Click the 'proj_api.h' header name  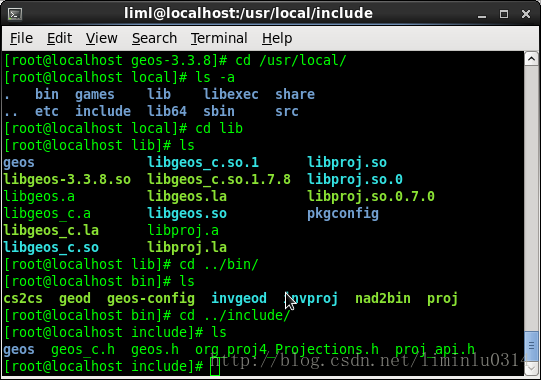435,350
